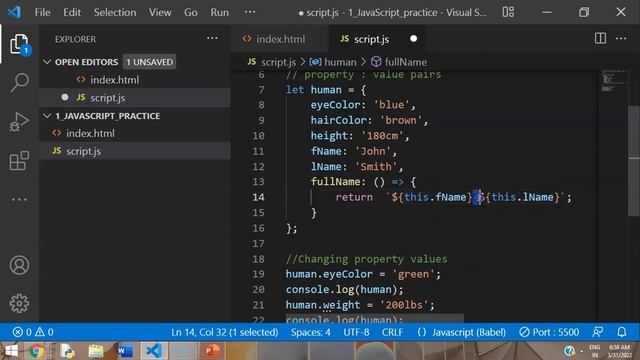Click 'eyeColor' property on line 8

[x=336, y=105]
